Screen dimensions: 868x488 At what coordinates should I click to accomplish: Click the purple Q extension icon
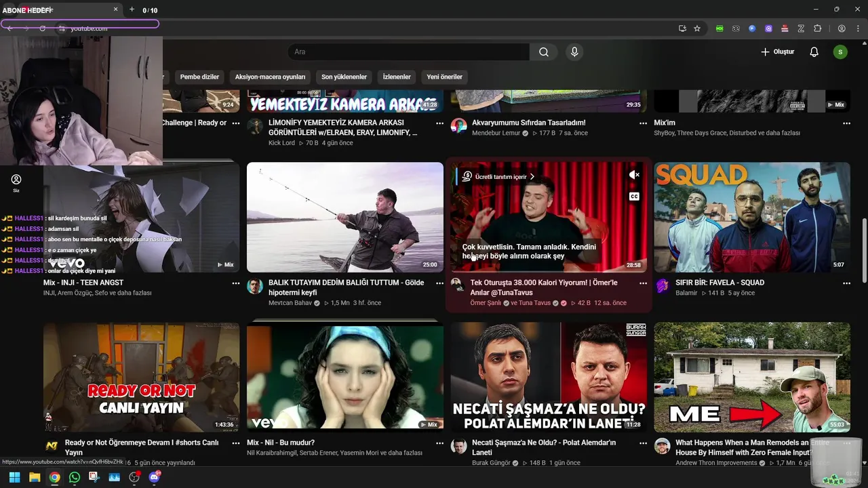tap(768, 28)
